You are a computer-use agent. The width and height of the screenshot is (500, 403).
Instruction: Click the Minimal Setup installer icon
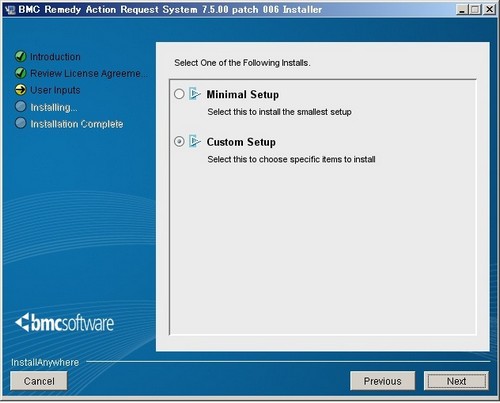click(x=195, y=94)
